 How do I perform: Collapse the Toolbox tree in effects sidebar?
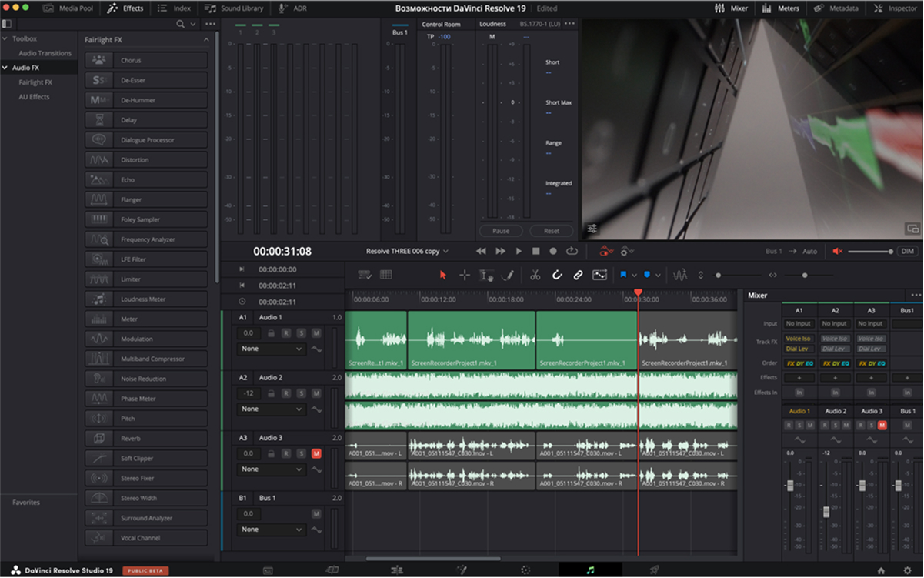tap(5, 38)
